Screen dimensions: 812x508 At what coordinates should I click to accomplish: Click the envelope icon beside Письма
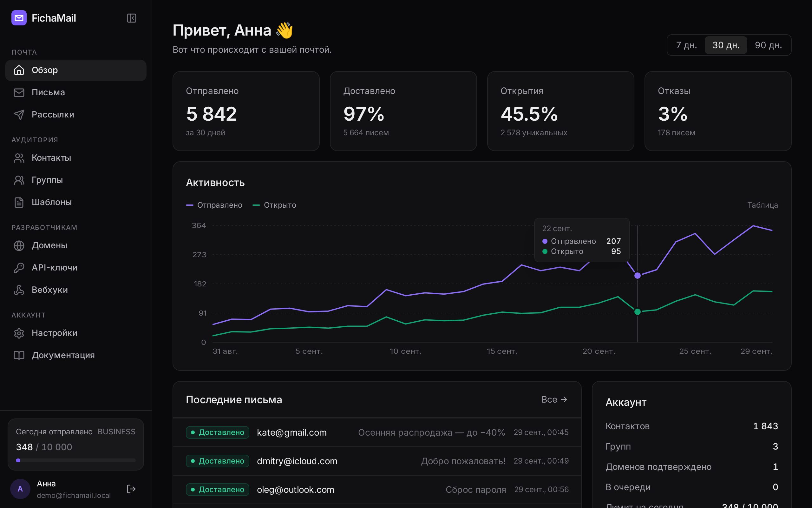[x=19, y=92]
